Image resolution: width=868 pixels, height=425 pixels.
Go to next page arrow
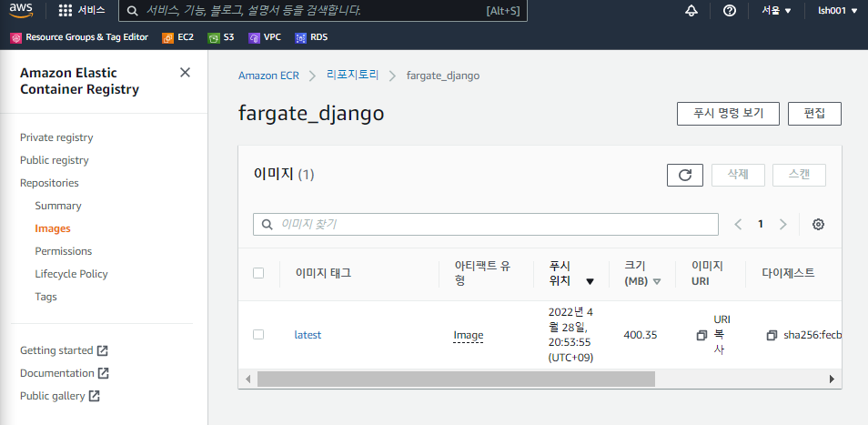(782, 224)
